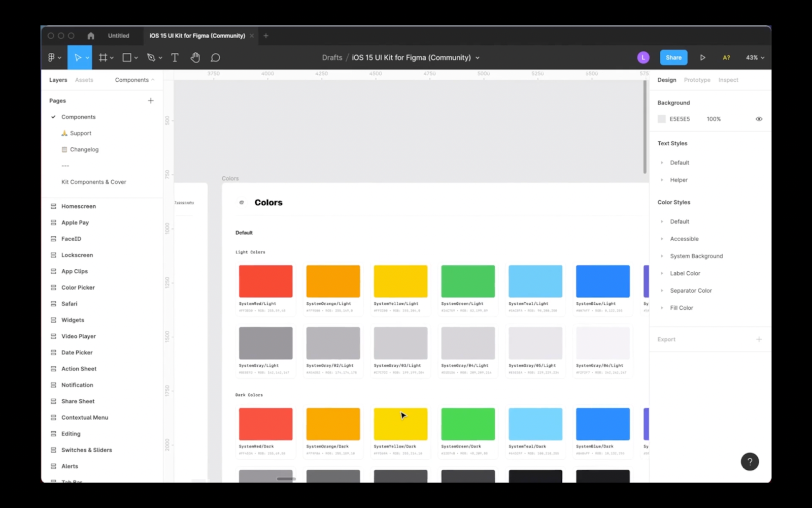Click Drafts breadcrumb link
Viewport: 812px width, 508px height.
[x=332, y=57]
